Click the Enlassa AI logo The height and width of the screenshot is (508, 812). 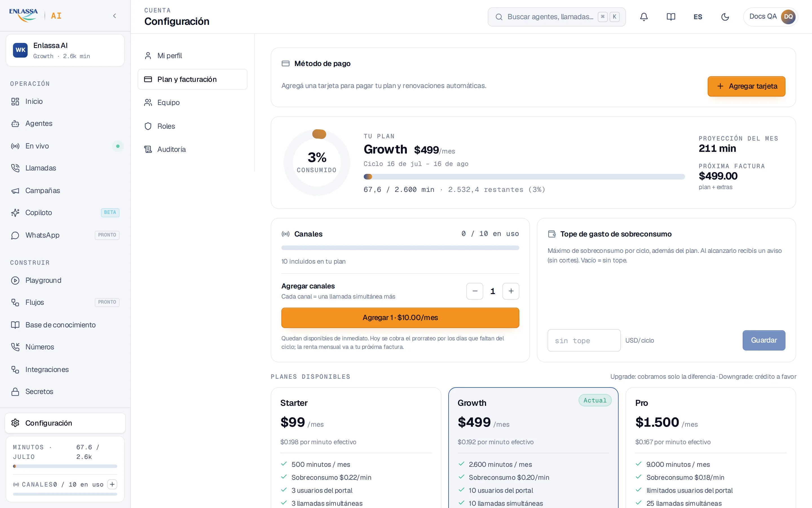(x=35, y=16)
